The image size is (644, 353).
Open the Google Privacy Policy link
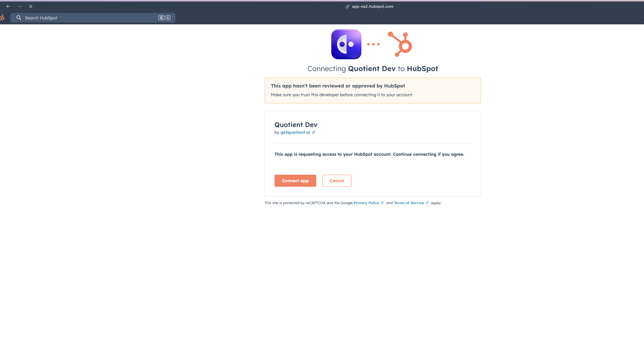[366, 203]
